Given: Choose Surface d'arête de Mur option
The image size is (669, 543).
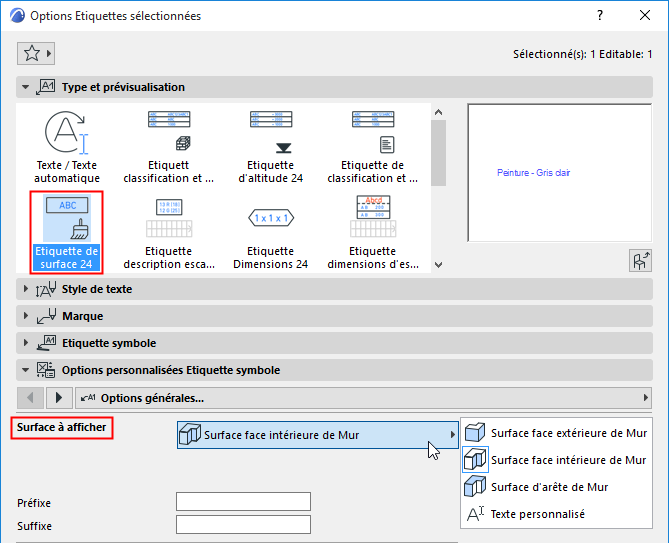Looking at the screenshot, I should [556, 487].
